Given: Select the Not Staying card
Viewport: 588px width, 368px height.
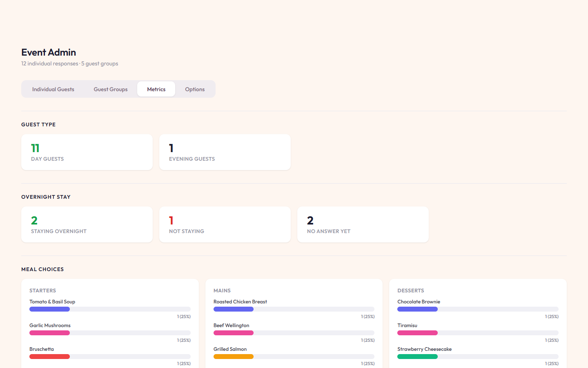Looking at the screenshot, I should pos(225,224).
